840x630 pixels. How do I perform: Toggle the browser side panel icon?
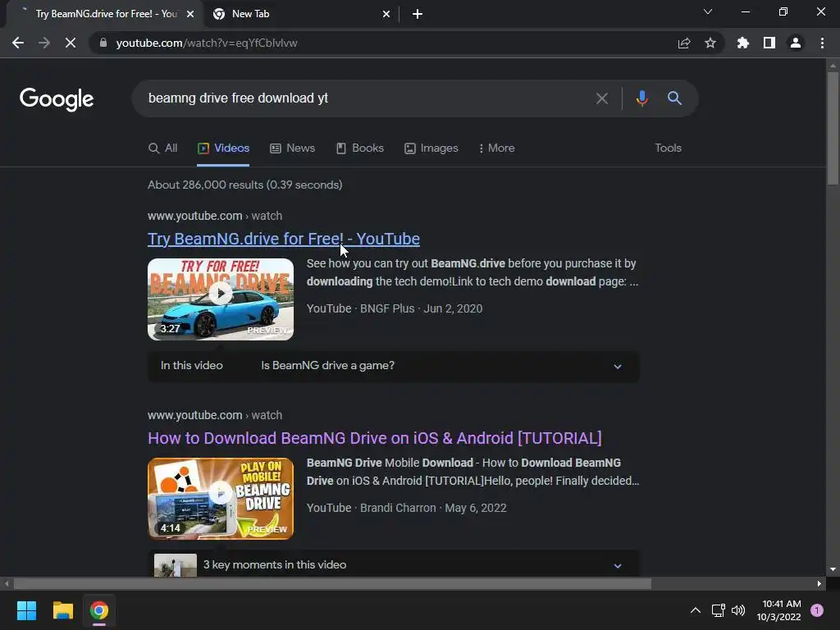(x=769, y=43)
